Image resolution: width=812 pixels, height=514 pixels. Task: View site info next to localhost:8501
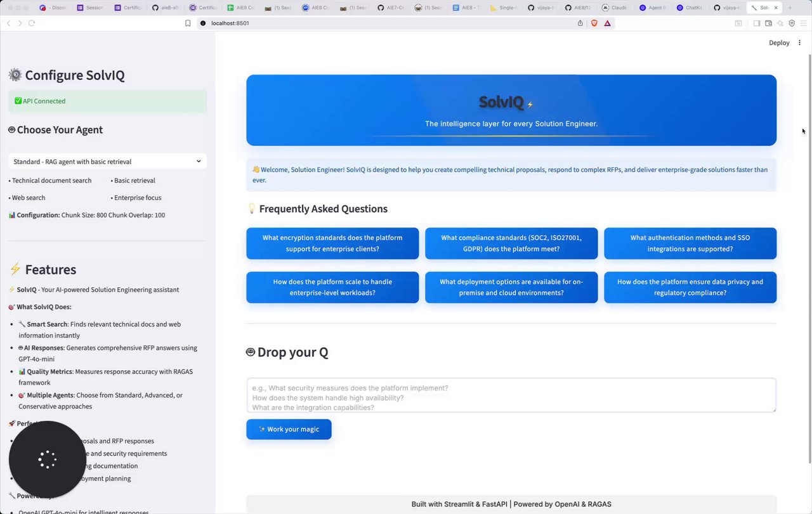[203, 23]
